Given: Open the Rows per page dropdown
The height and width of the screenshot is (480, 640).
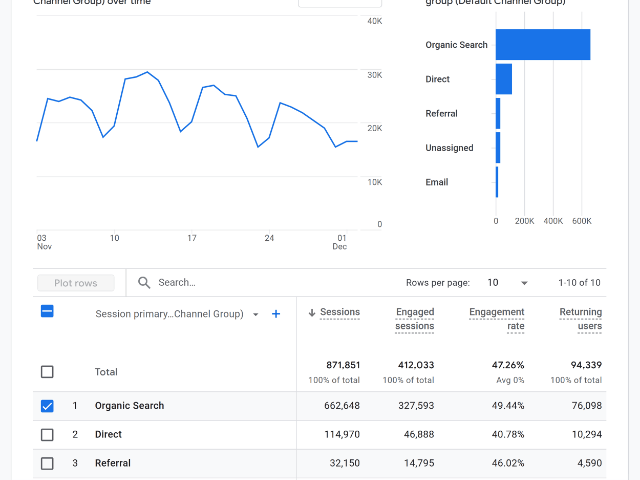Looking at the screenshot, I should (507, 283).
